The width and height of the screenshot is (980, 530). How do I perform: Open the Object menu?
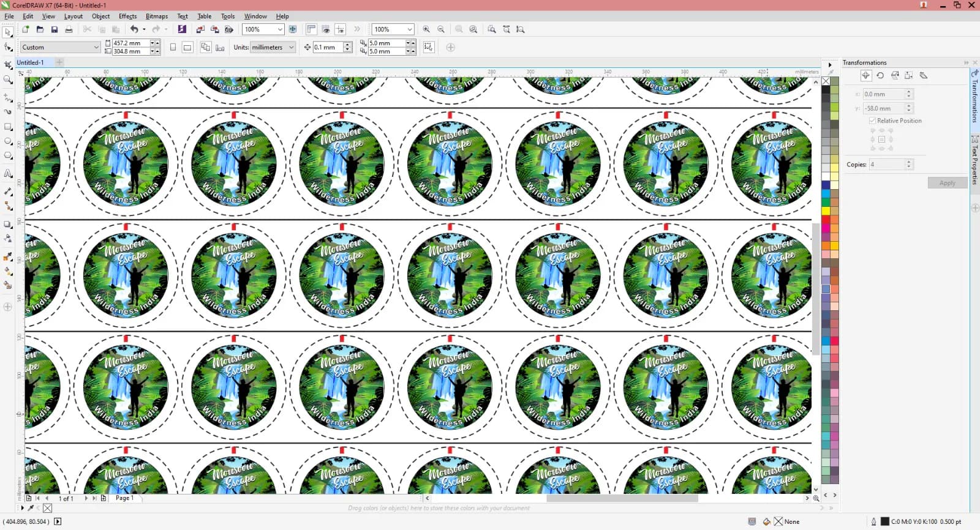[x=101, y=17]
